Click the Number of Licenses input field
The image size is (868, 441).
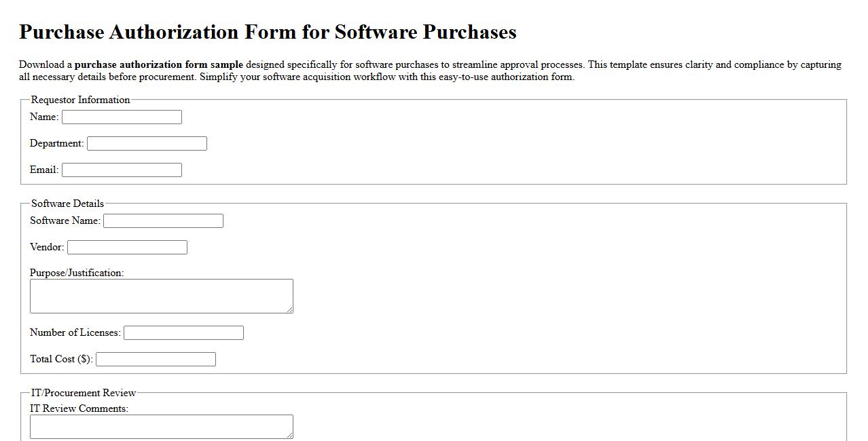point(183,332)
